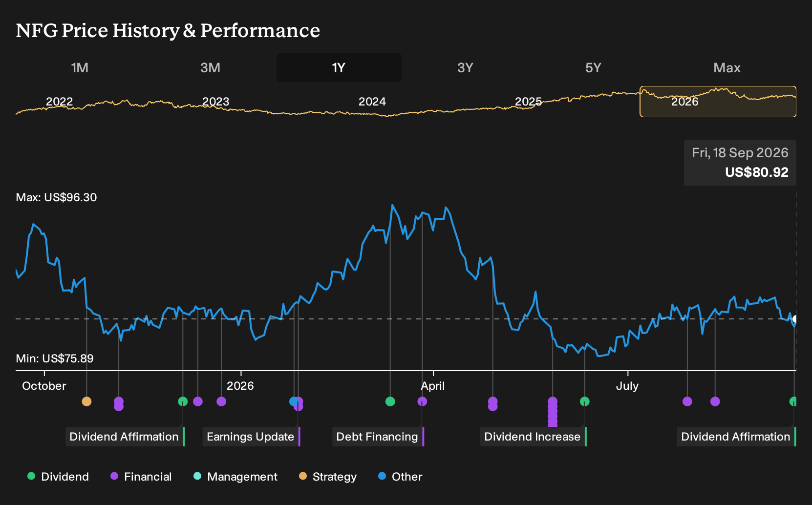Toggle Management events in the legend
Screen dimensions: 812x505
click(x=235, y=477)
